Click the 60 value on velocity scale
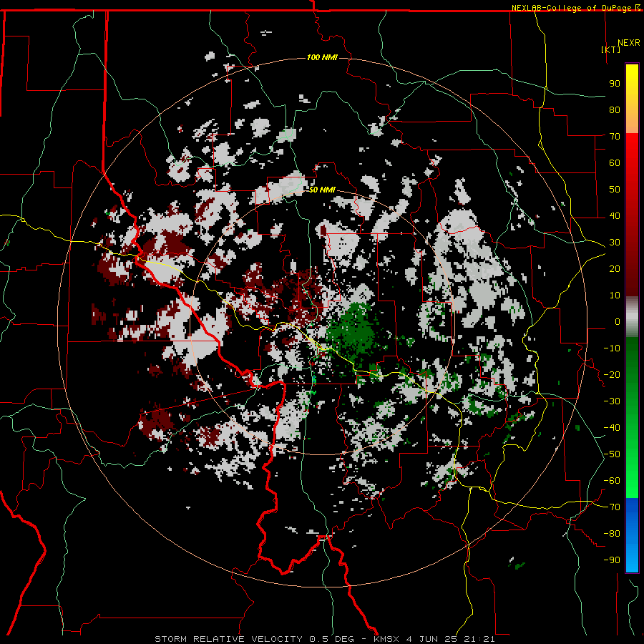 615,162
